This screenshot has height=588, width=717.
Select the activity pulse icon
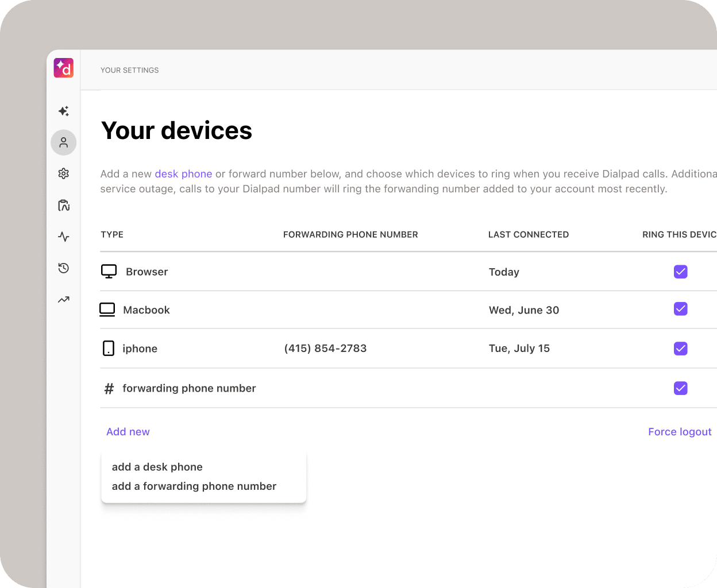point(63,237)
